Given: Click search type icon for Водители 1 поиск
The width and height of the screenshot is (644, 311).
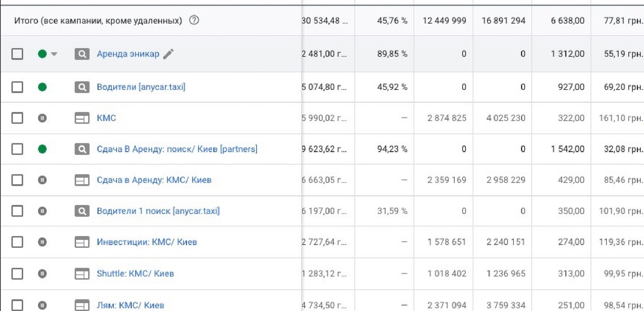Looking at the screenshot, I should tap(82, 211).
